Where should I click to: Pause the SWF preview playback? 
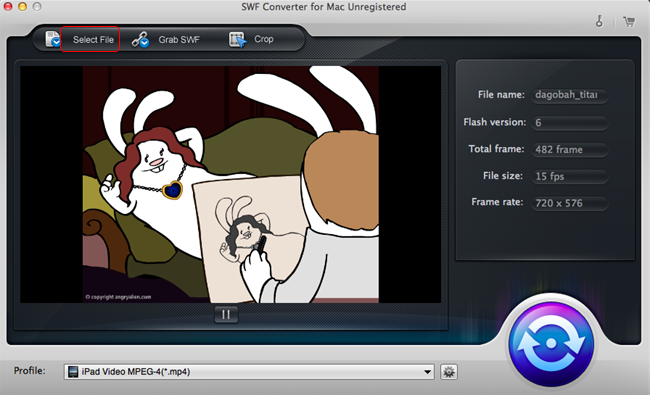tap(226, 315)
